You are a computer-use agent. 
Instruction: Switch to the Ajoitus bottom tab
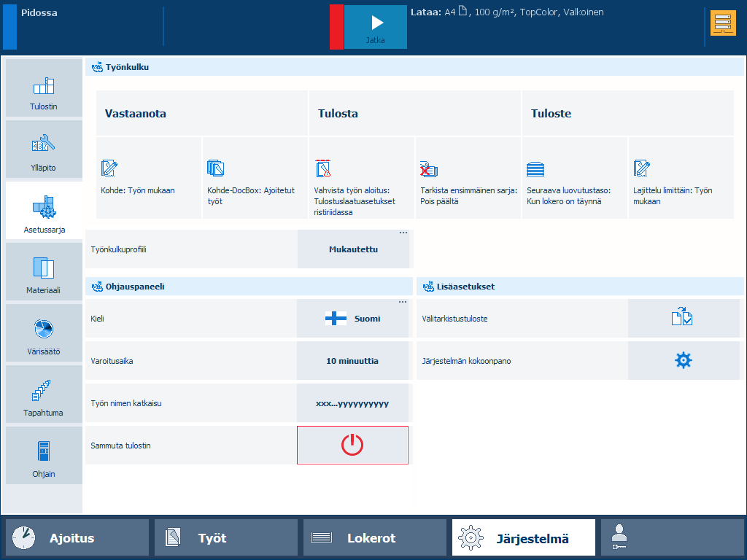(77, 538)
